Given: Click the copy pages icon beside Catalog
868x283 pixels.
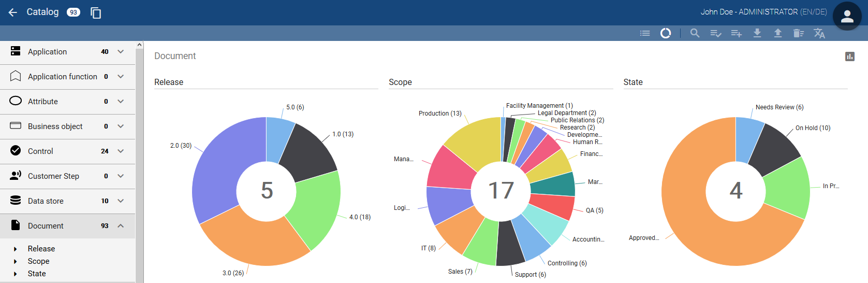Looking at the screenshot, I should [x=96, y=12].
